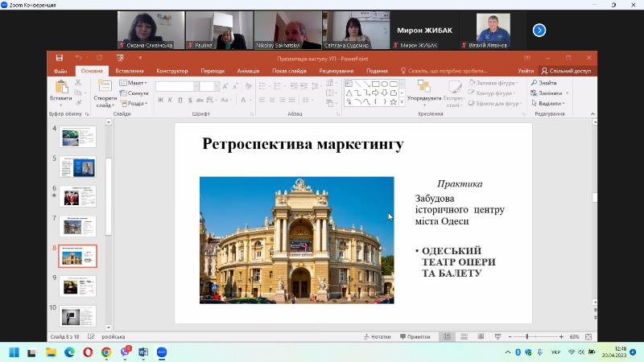Select slide 9 thumbnail in panel
The image size is (644, 362).
click(x=77, y=286)
